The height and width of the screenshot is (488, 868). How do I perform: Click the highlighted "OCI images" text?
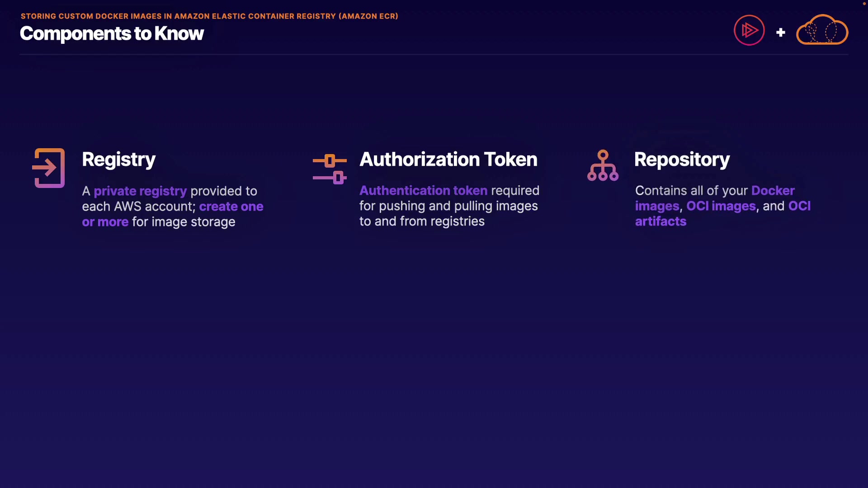click(721, 206)
